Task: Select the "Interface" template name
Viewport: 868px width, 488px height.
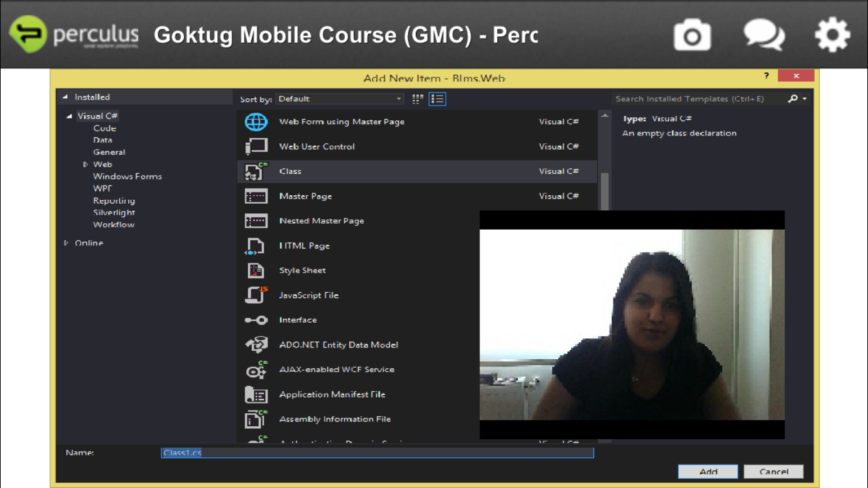Action: pyautogui.click(x=298, y=320)
